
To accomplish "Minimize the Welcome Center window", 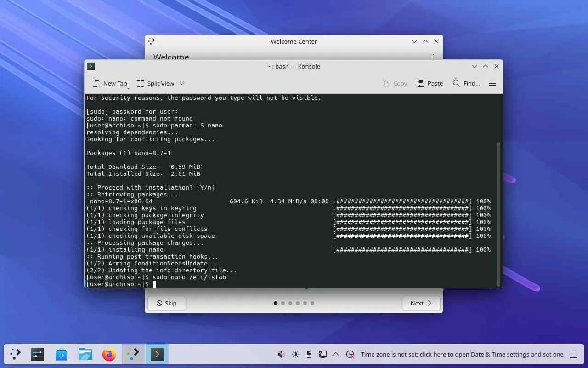I will pyautogui.click(x=414, y=41).
